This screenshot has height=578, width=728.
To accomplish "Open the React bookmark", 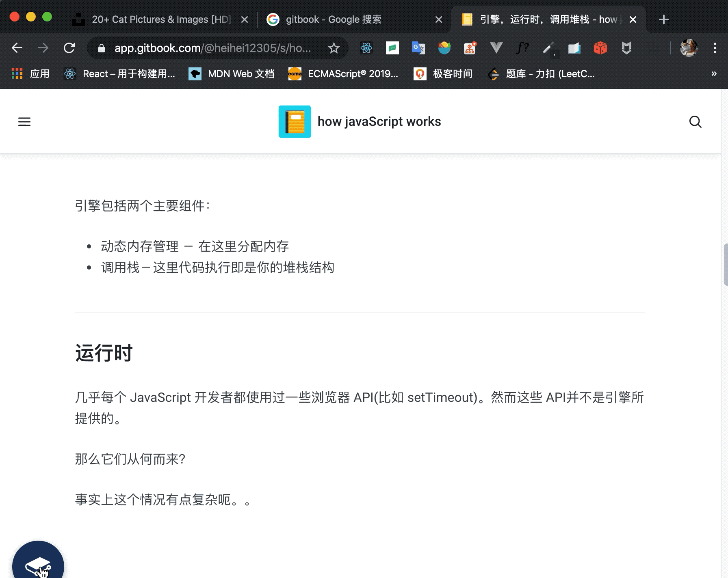I will (x=119, y=74).
